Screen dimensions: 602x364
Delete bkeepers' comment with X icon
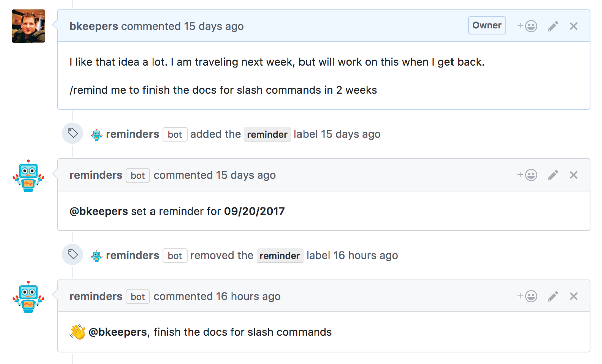coord(574,26)
